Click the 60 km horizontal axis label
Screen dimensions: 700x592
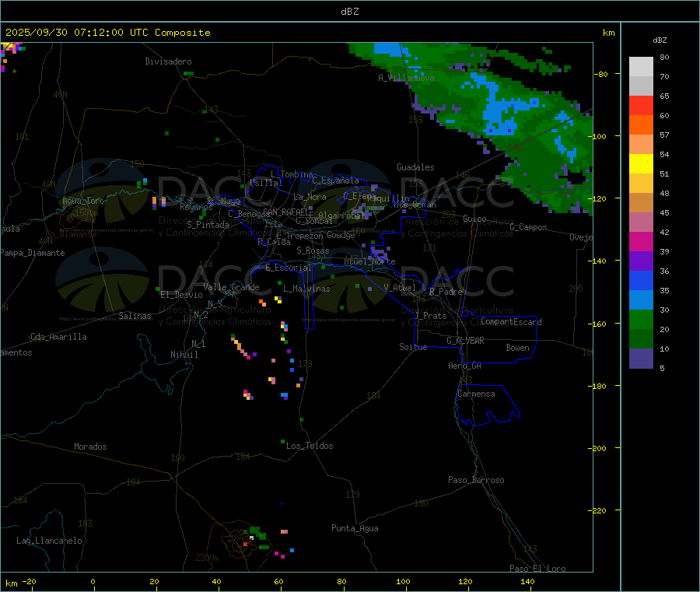pyautogui.click(x=279, y=581)
